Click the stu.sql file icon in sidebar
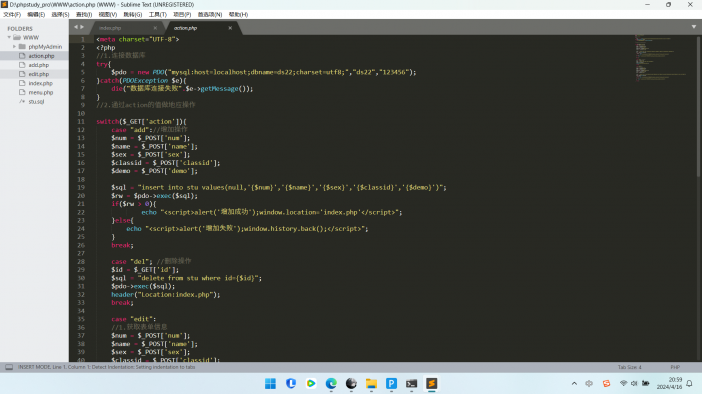 [22, 102]
